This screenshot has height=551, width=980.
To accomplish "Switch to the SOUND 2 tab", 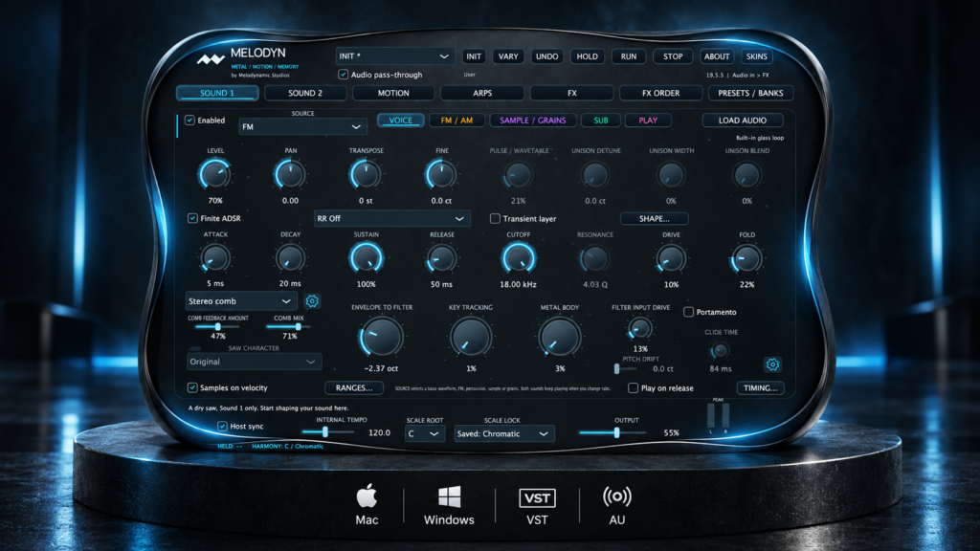I will click(305, 93).
